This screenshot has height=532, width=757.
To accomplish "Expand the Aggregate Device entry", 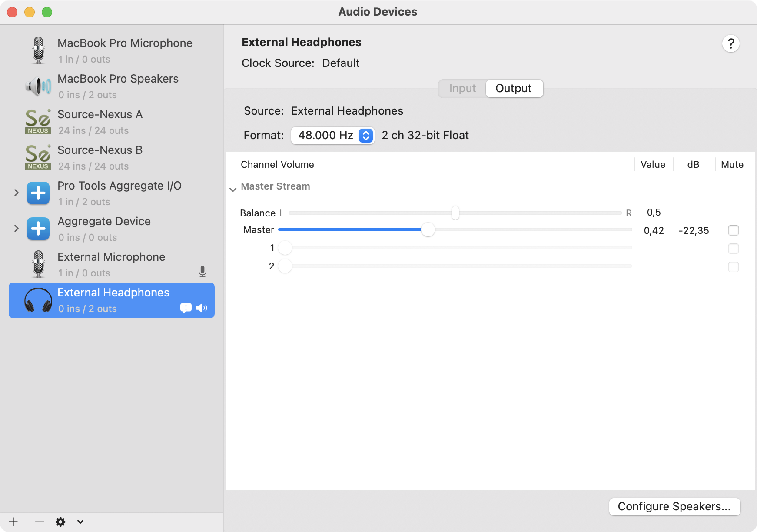I will pyautogui.click(x=17, y=228).
